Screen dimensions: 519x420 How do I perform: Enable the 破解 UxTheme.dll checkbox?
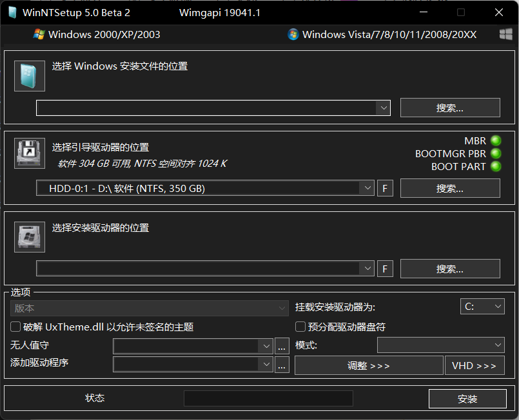coord(15,327)
